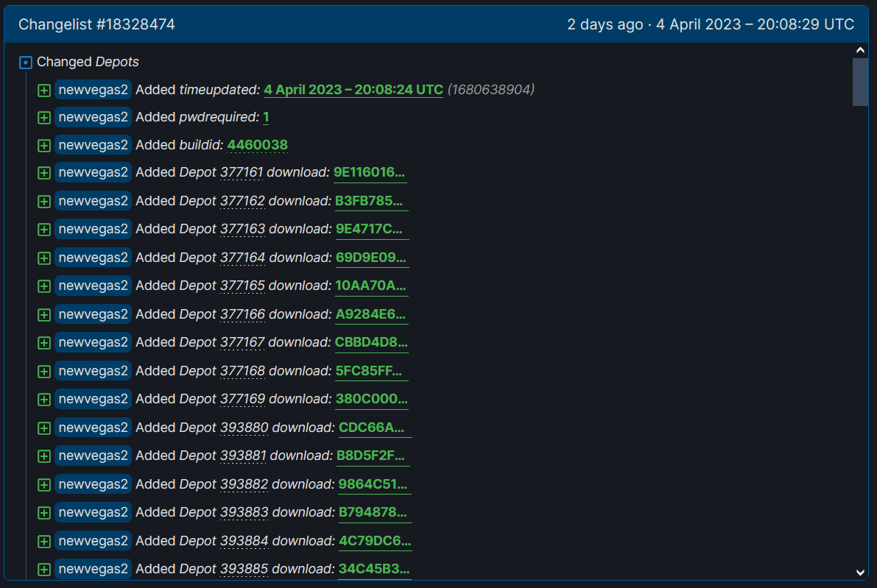Image resolution: width=877 pixels, height=588 pixels.
Task: Click depot ID 377168
Action: tap(242, 371)
